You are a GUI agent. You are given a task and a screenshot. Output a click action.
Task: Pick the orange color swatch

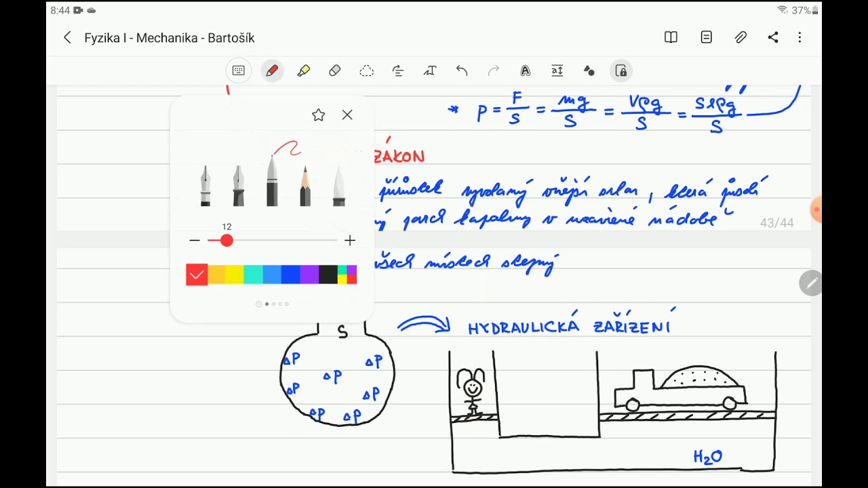coord(216,274)
